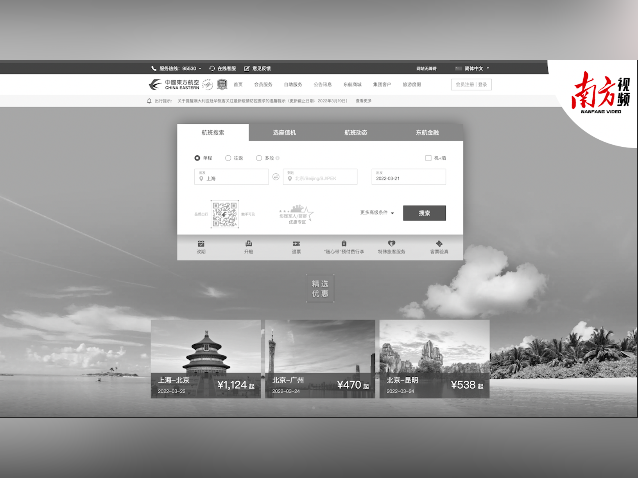Switch to the 航班动态 flight status tab
This screenshot has height=478, width=638.
coord(356,132)
